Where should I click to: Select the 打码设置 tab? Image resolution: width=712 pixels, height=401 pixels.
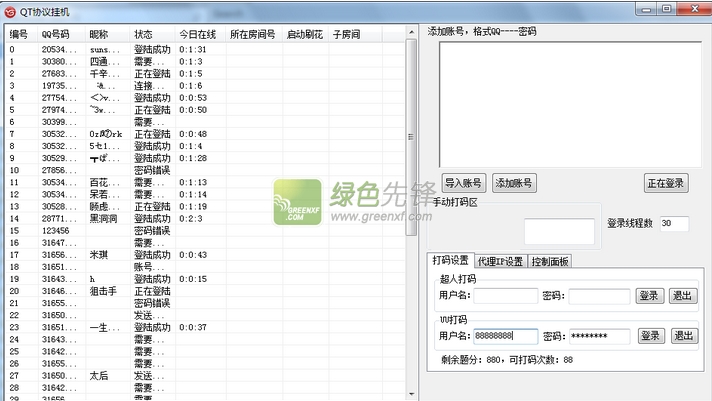[450, 260]
